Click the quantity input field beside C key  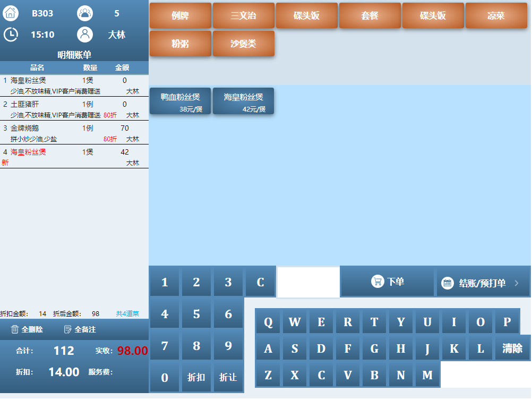tap(308, 282)
